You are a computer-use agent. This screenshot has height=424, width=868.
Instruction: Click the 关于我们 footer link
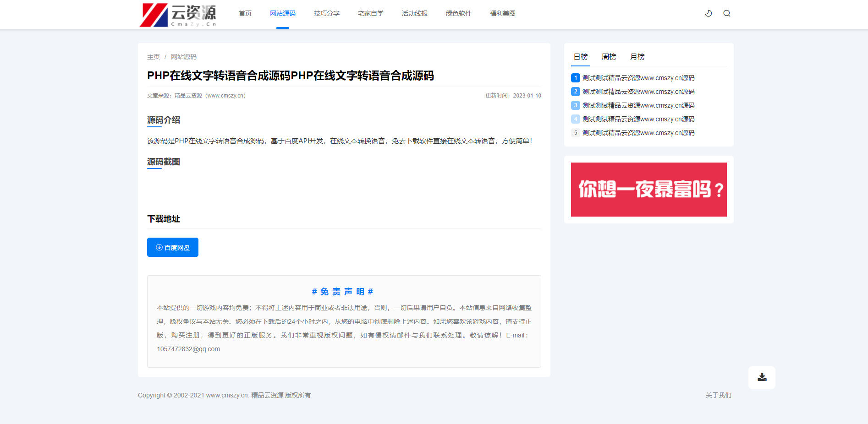coord(719,395)
